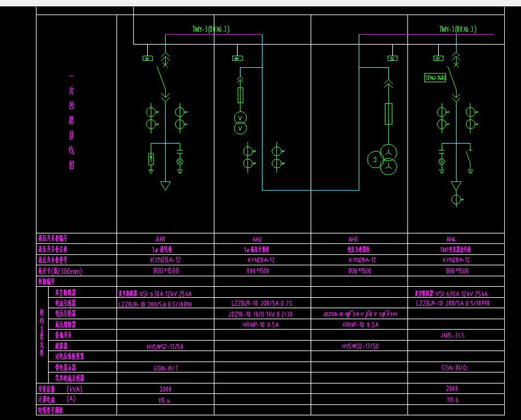Click cabinet number AH1
Viewport: 521px width, 420px height.
click(x=160, y=239)
